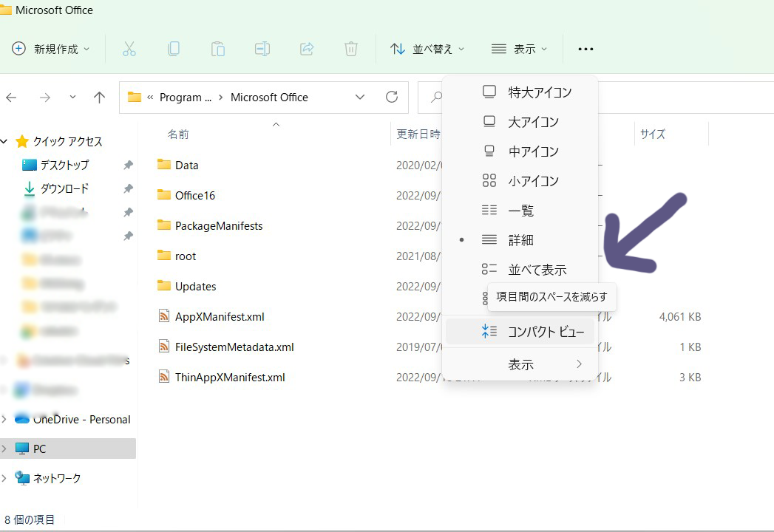Viewport: 774px width, 532px height.
Task: Select the root folder name
Action: [186, 256]
